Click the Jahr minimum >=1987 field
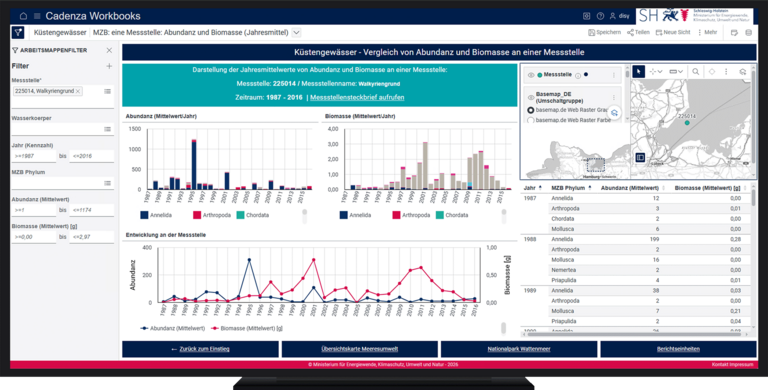 [34, 156]
